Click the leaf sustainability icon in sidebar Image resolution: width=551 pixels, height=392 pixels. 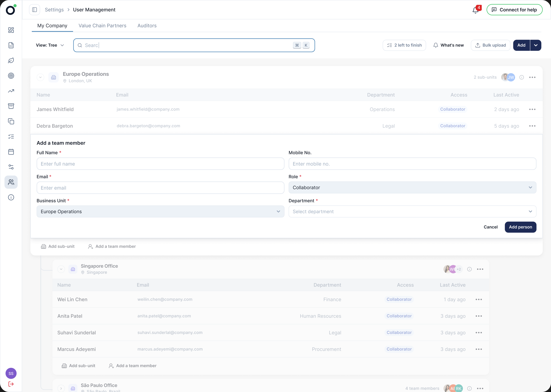[11, 60]
